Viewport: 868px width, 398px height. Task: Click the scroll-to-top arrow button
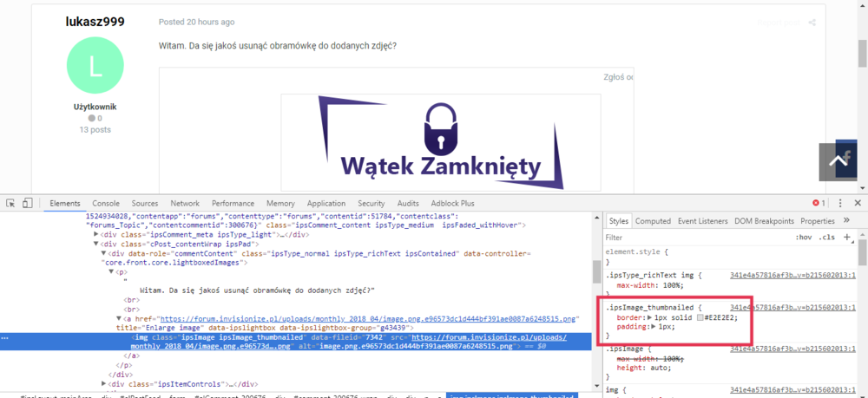pos(836,161)
